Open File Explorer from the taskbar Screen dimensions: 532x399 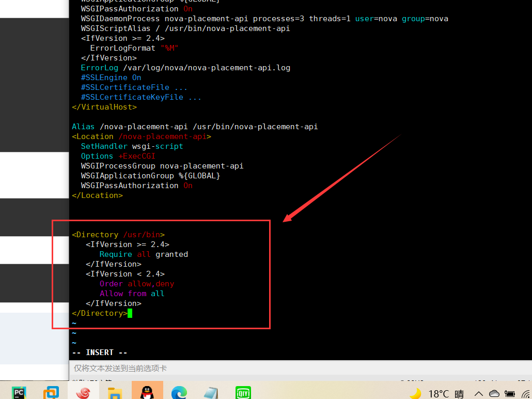click(x=115, y=393)
